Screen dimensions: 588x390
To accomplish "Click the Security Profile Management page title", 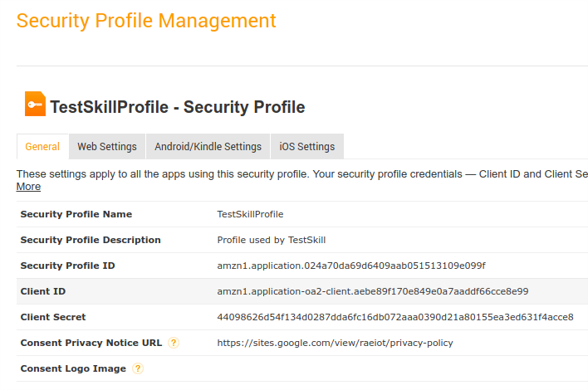I will 146,21.
